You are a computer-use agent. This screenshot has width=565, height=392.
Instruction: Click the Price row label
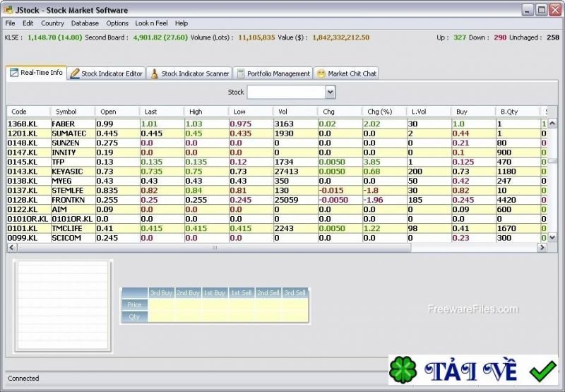pos(134,305)
